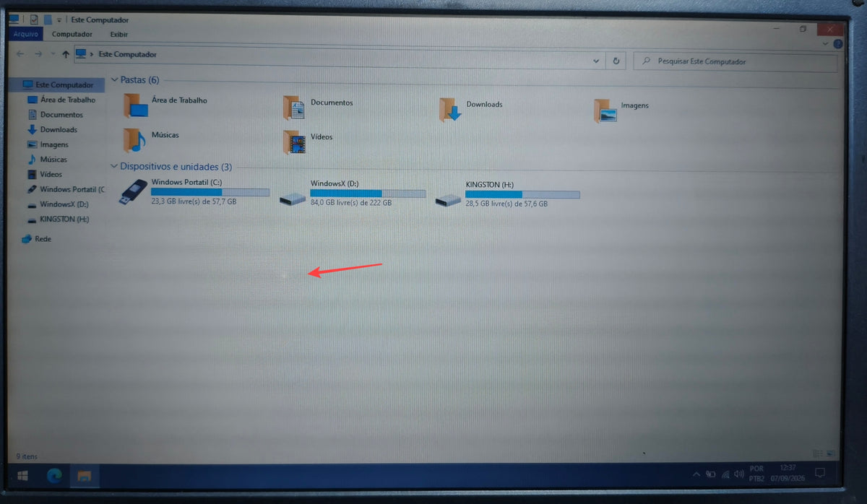
Task: Click the New Folder quick access icon
Action: click(x=47, y=20)
